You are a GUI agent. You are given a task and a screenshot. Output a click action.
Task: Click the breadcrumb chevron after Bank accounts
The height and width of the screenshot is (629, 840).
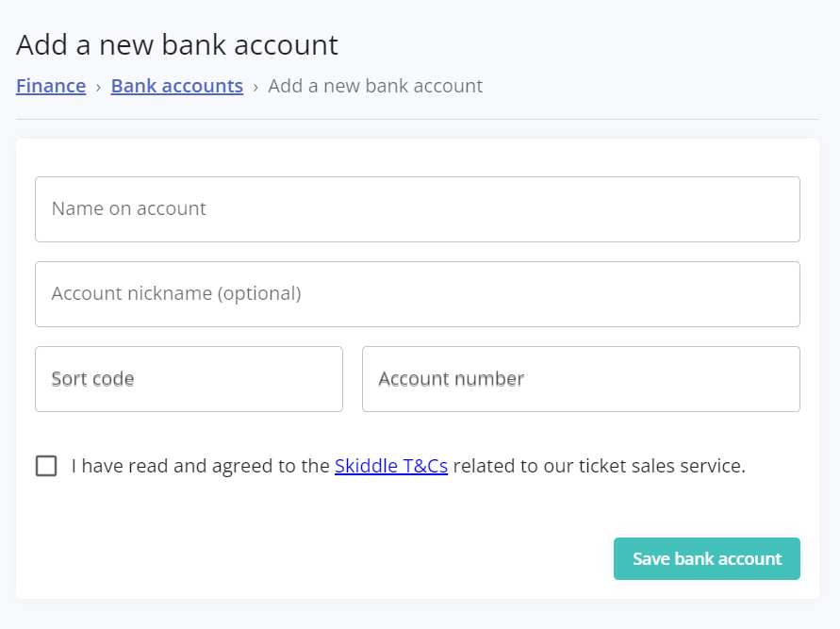[255, 87]
